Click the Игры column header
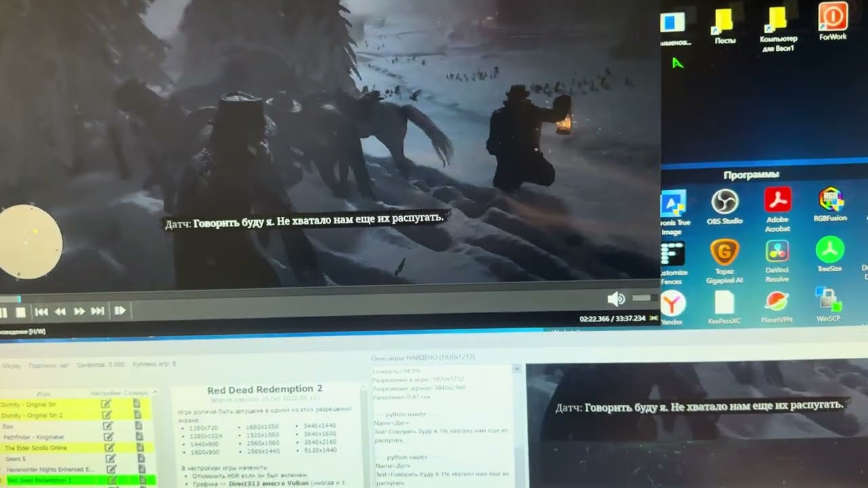This screenshot has width=868, height=488. 43,393
